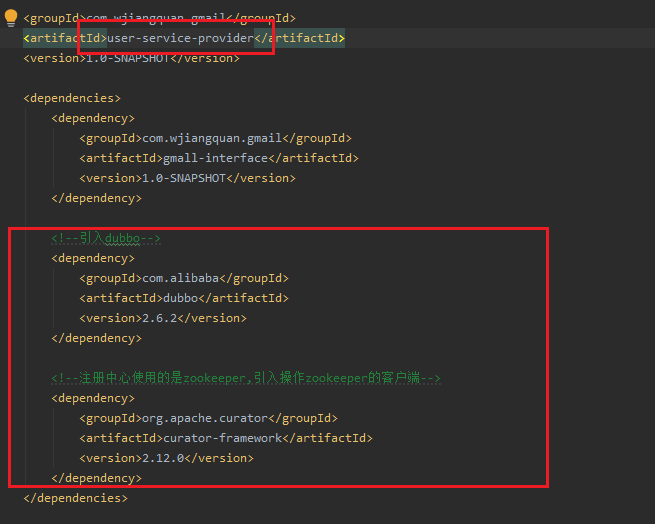Click the curator-framework artifactId line
Screen dimensions: 655x524
click(226, 438)
